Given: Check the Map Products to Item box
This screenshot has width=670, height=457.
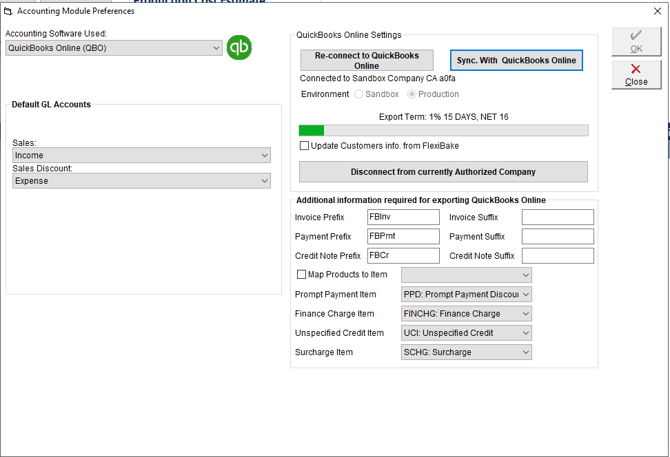Looking at the screenshot, I should coord(301,274).
